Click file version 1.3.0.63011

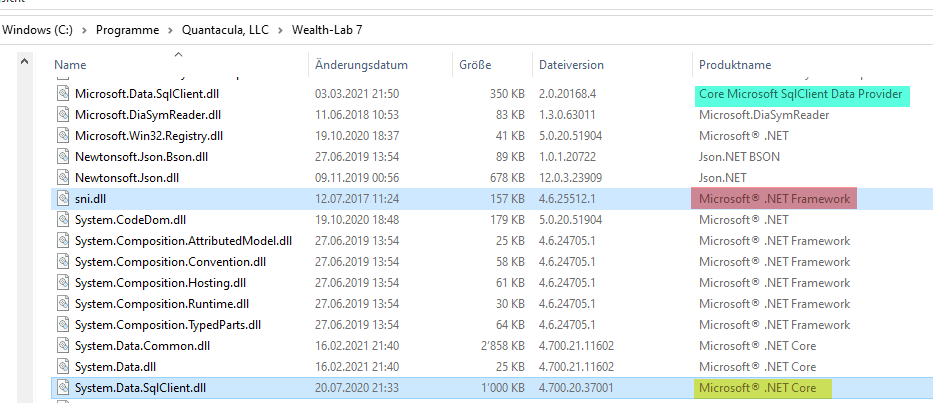coord(567,114)
